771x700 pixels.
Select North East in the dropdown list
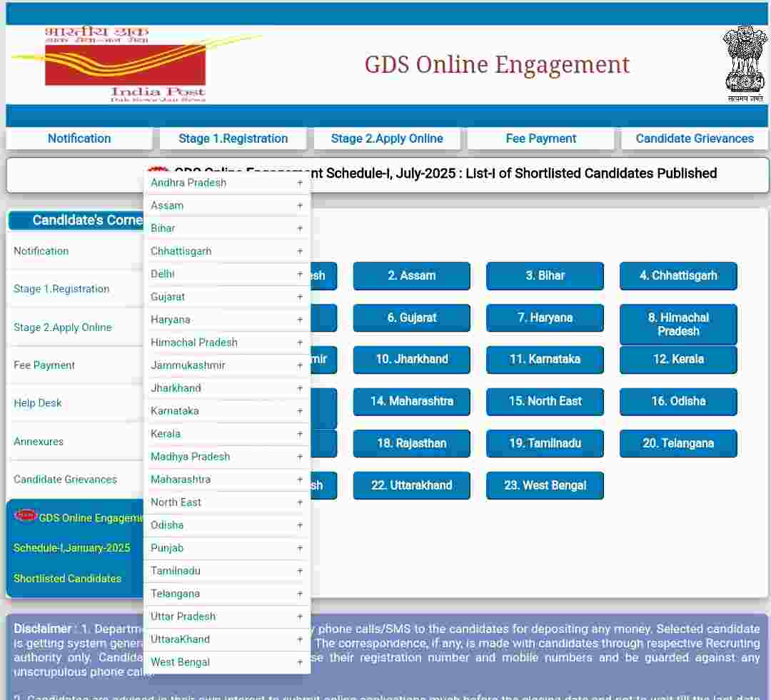pyautogui.click(x=227, y=502)
